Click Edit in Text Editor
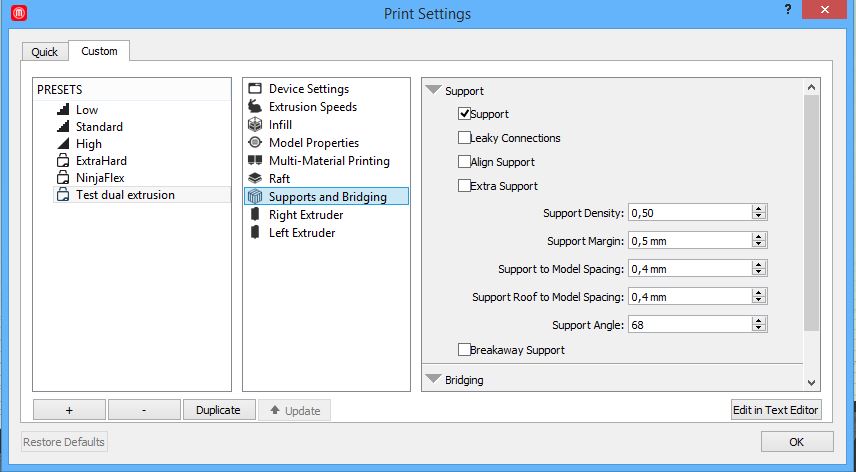Viewport: 856px width, 472px height. 776,410
